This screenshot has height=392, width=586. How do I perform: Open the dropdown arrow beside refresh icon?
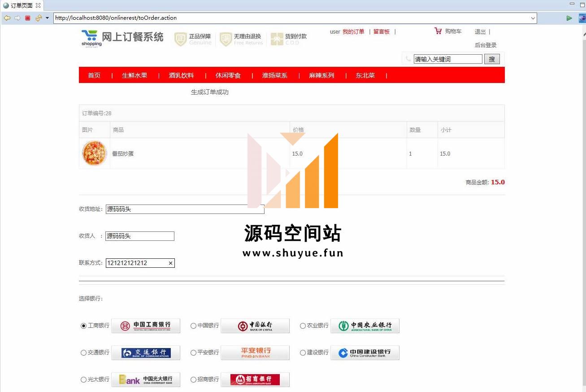[x=47, y=18]
